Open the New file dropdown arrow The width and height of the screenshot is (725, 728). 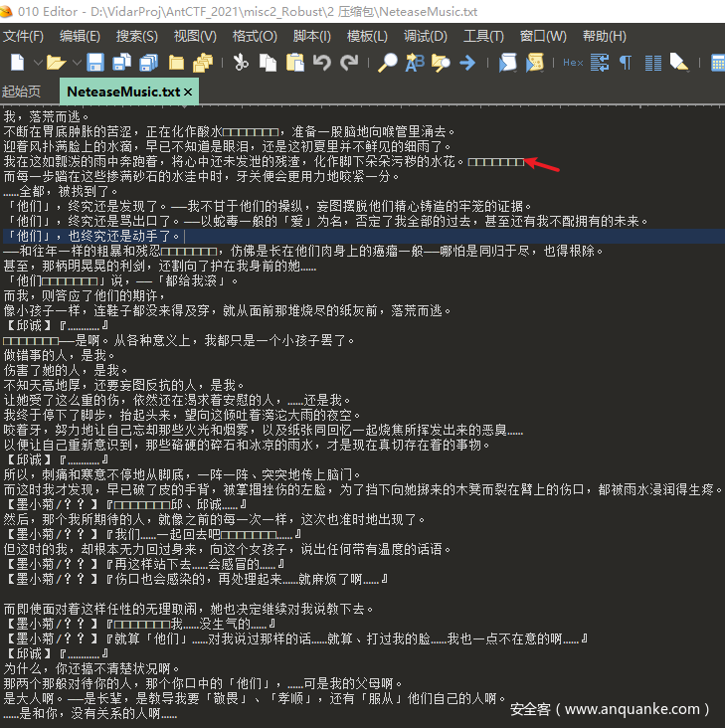coord(35,64)
